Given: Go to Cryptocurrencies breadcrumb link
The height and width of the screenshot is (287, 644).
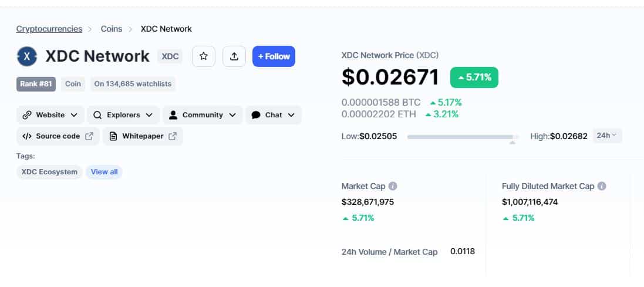Looking at the screenshot, I should click(49, 29).
